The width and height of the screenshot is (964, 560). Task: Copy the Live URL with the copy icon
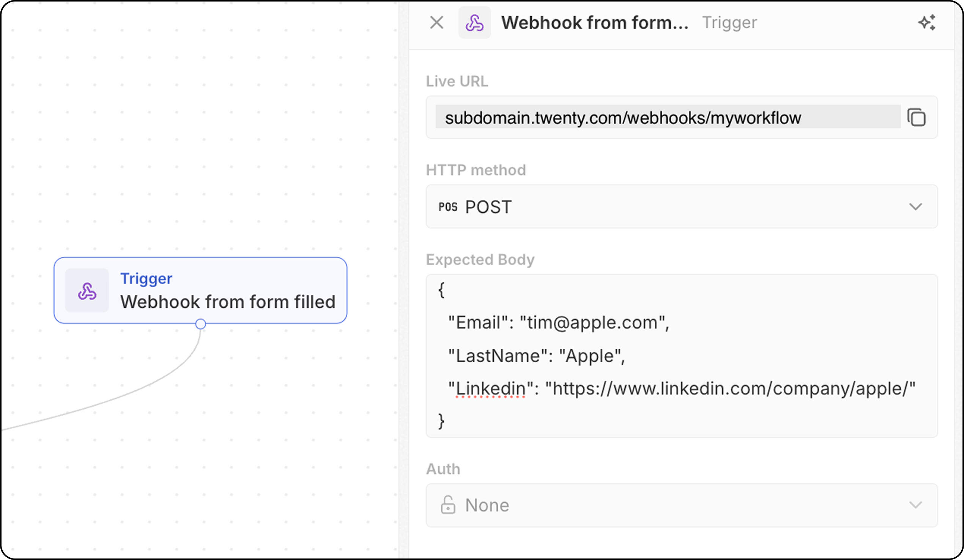click(917, 117)
